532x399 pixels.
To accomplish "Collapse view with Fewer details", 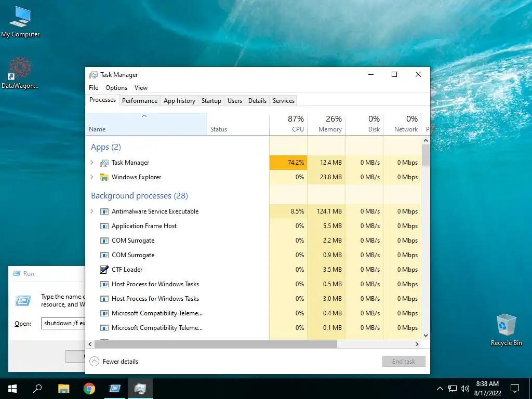I will (x=114, y=362).
